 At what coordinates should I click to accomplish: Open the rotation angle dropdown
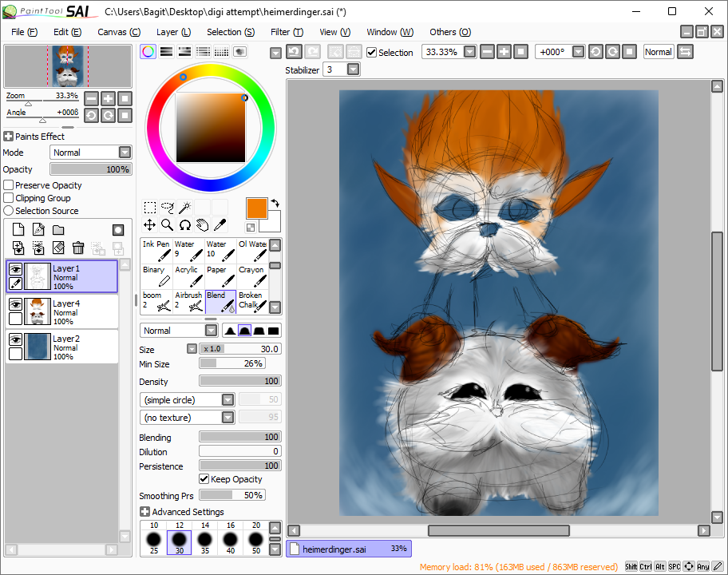click(578, 52)
